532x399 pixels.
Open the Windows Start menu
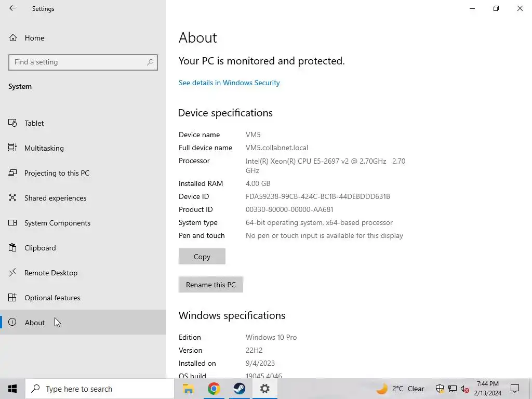[12, 389]
